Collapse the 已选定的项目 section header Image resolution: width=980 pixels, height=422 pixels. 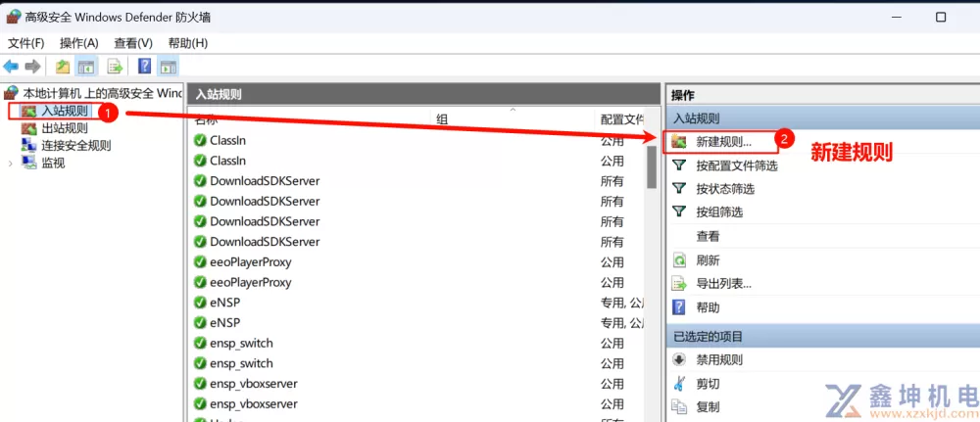(823, 337)
